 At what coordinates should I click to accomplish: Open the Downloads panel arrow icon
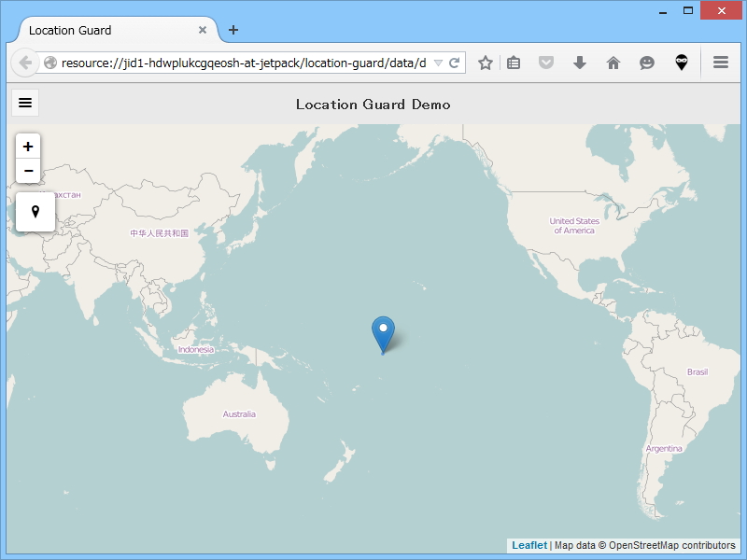(580, 63)
